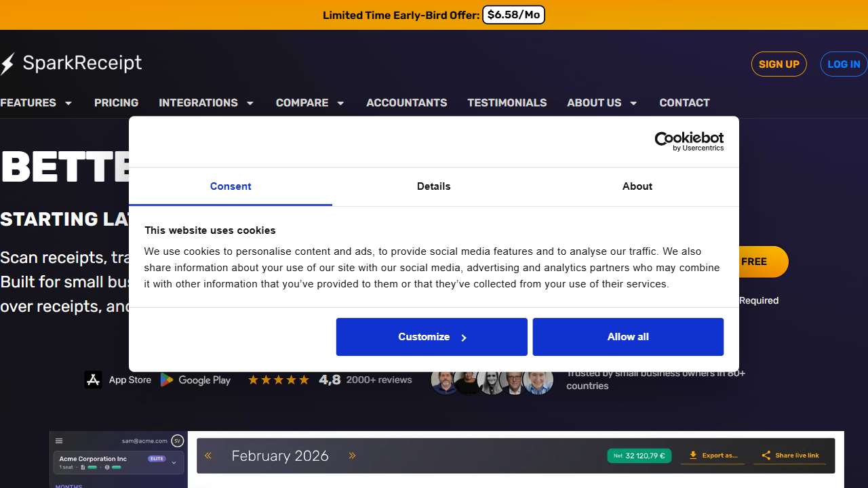
Task: Click the SparkReceipt lightning bolt logo
Action: tap(7, 64)
